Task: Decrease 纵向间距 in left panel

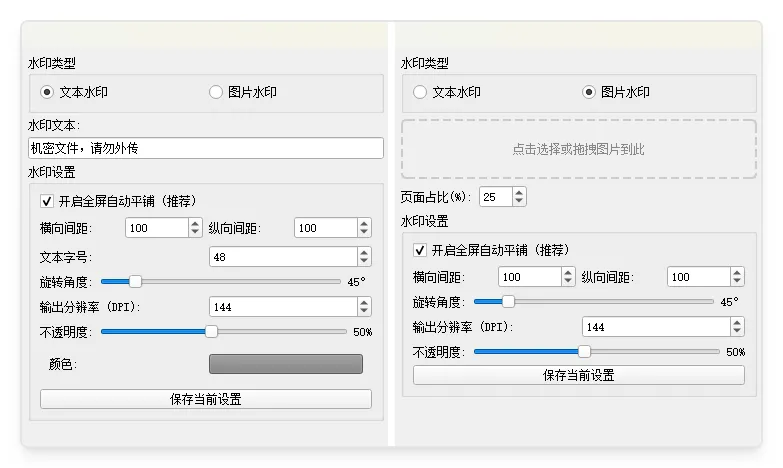Action: (x=363, y=233)
